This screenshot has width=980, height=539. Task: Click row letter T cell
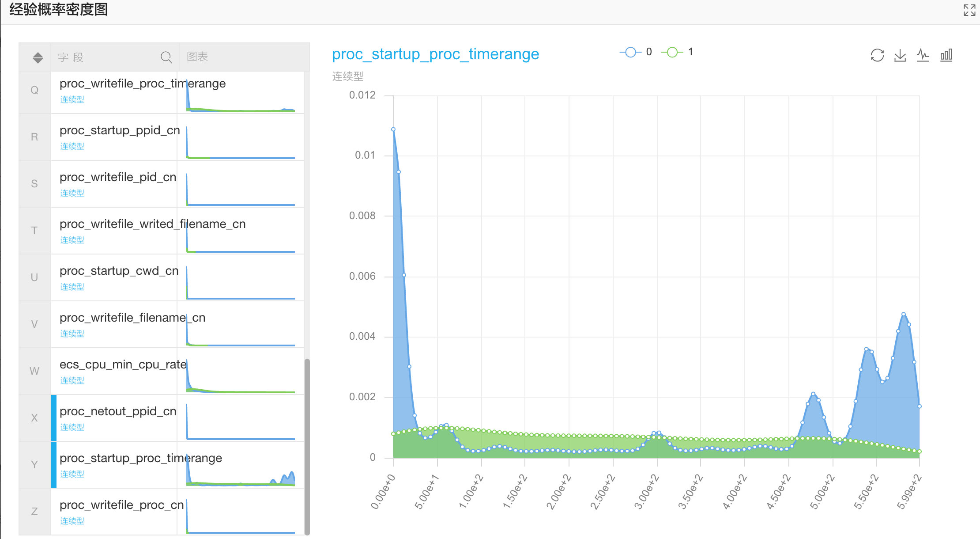tap(34, 231)
